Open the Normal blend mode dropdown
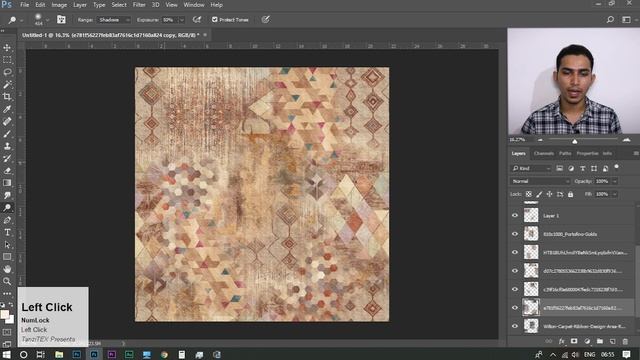 click(539, 181)
